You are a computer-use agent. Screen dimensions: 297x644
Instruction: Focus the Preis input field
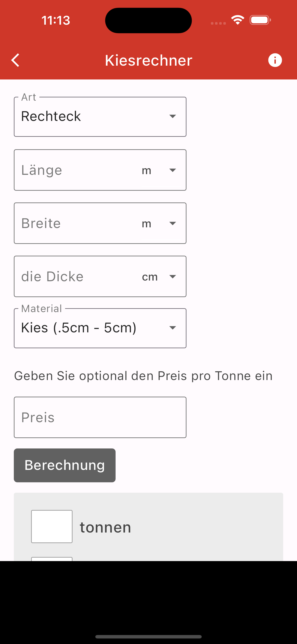(100, 417)
